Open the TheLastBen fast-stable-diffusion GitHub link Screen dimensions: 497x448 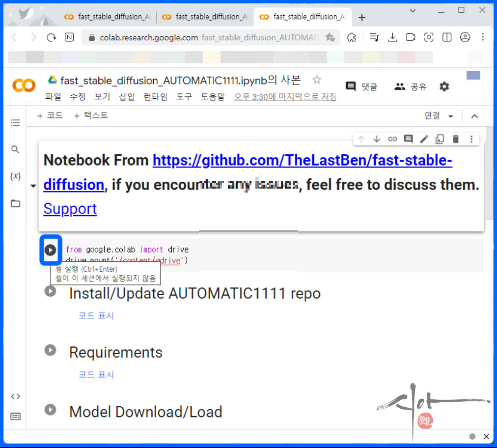pos(248,172)
